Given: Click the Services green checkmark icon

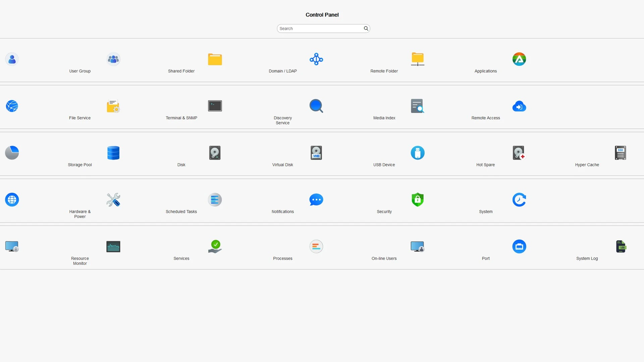Looking at the screenshot, I should (x=215, y=246).
